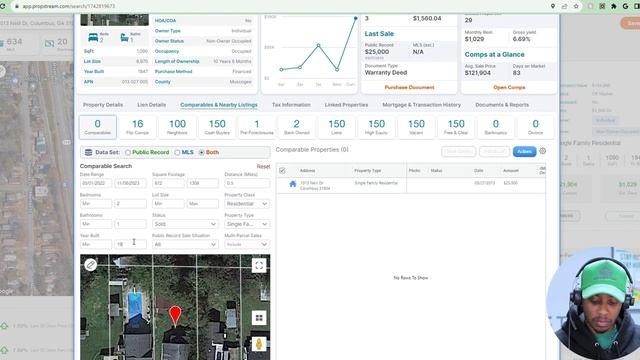Screen dimensions: 640x360
Task: Click the red location pin on map
Action: tap(175, 316)
